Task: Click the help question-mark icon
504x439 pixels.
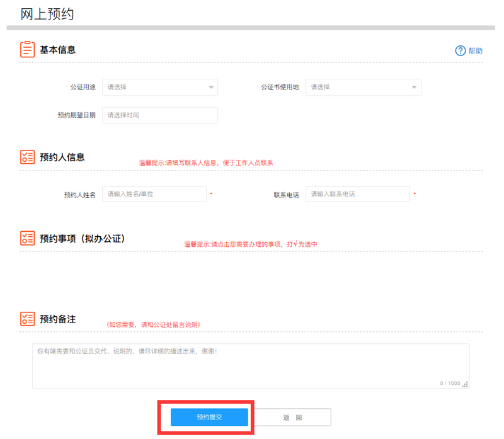Action: pos(461,51)
